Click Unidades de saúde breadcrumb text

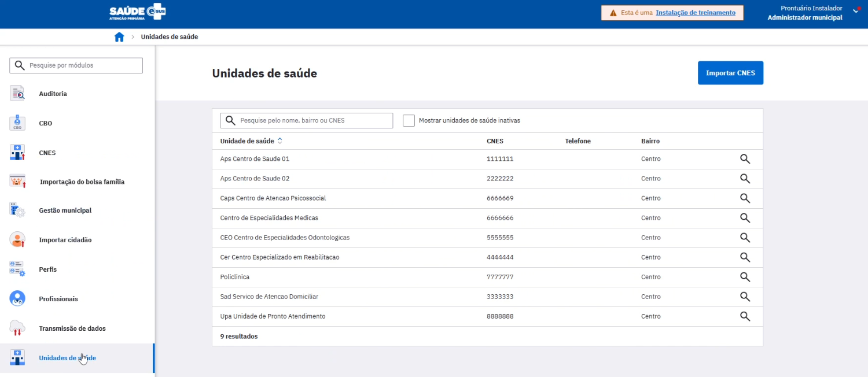point(170,36)
